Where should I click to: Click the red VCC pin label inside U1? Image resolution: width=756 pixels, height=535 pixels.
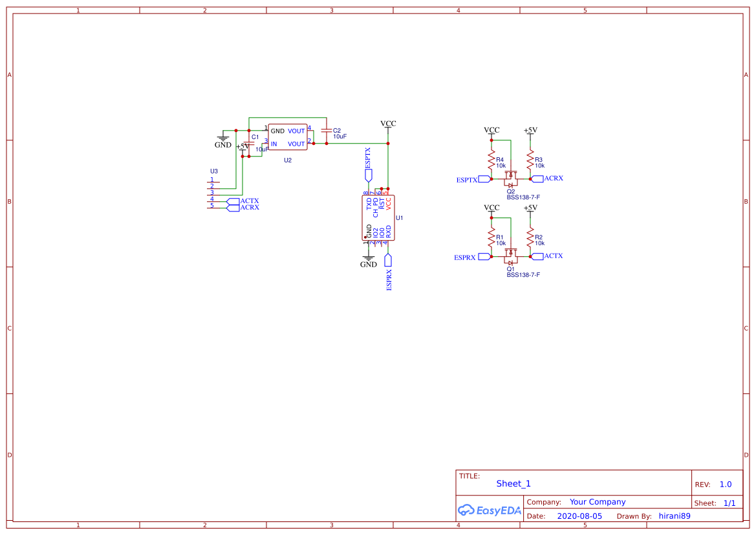tap(389, 204)
